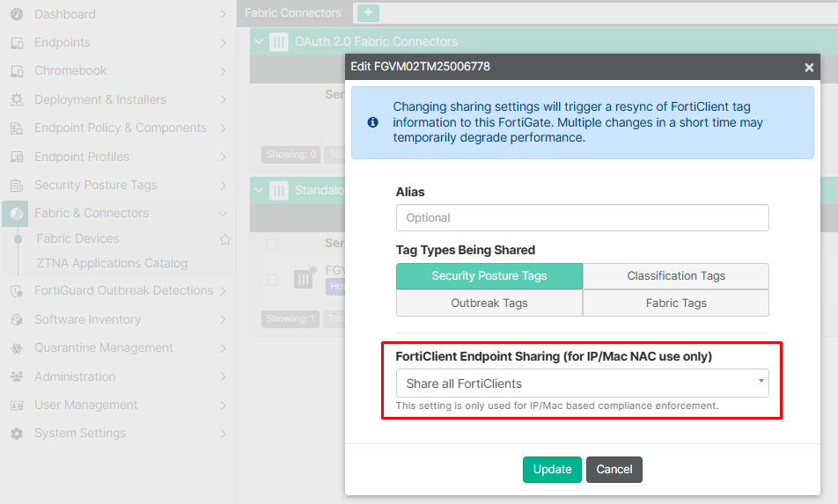
Task: Click the info icon in the blue notice
Action: 372,122
